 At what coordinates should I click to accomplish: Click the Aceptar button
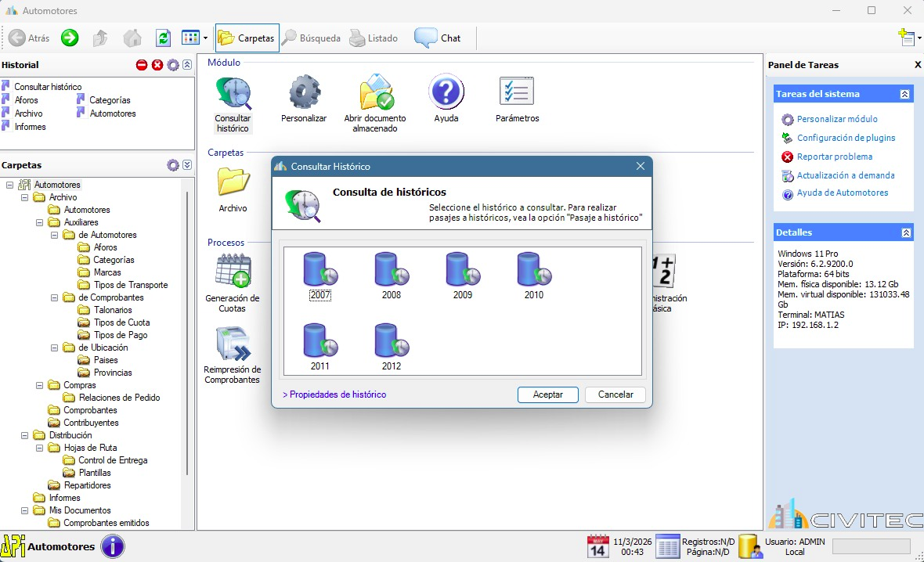(547, 394)
